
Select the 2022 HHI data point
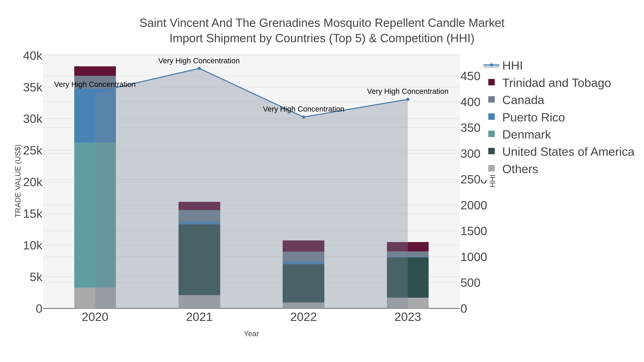point(304,117)
